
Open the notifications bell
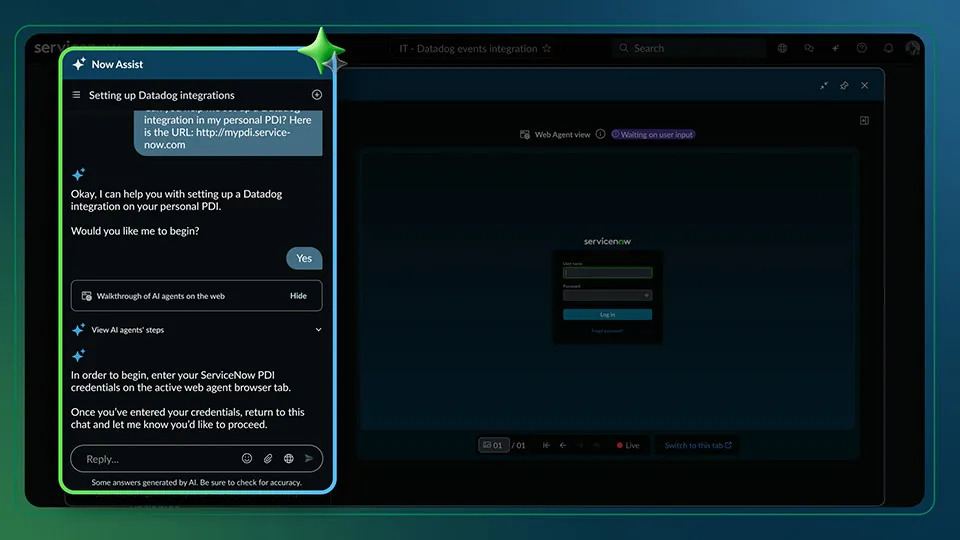coord(888,48)
